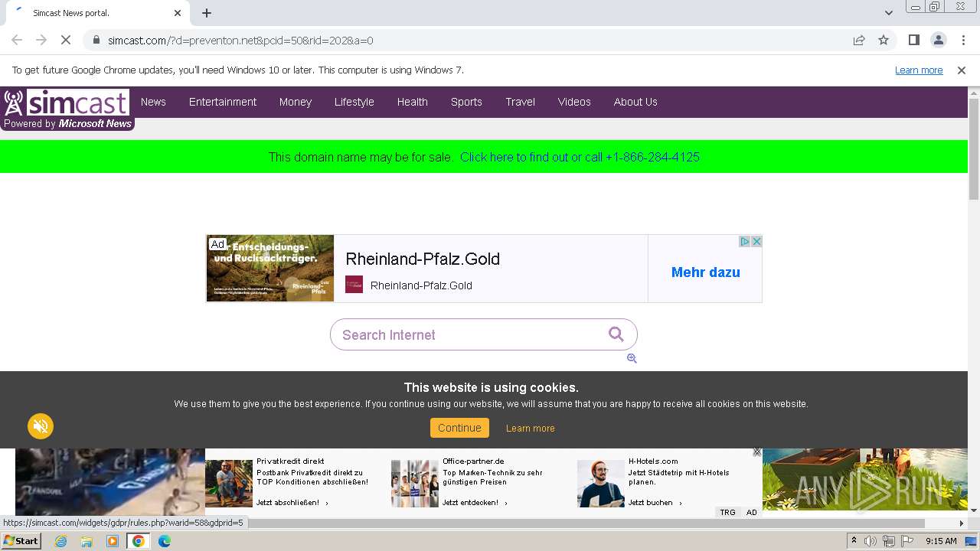
Task: Open cookie Learn more link
Action: coord(531,429)
